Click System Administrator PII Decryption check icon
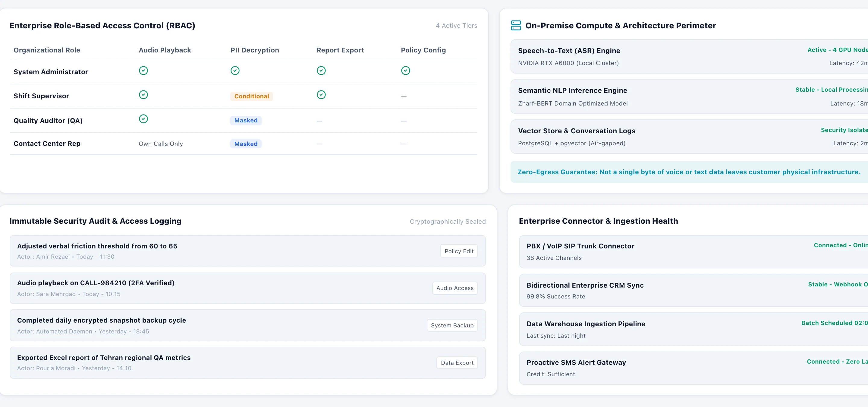The height and width of the screenshot is (407, 868). [x=235, y=71]
